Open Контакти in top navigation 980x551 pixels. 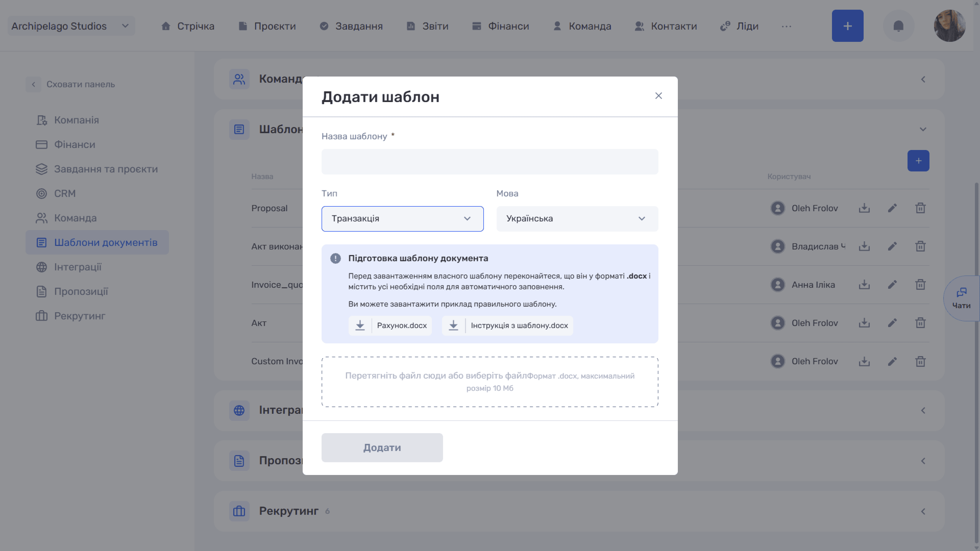click(x=666, y=26)
